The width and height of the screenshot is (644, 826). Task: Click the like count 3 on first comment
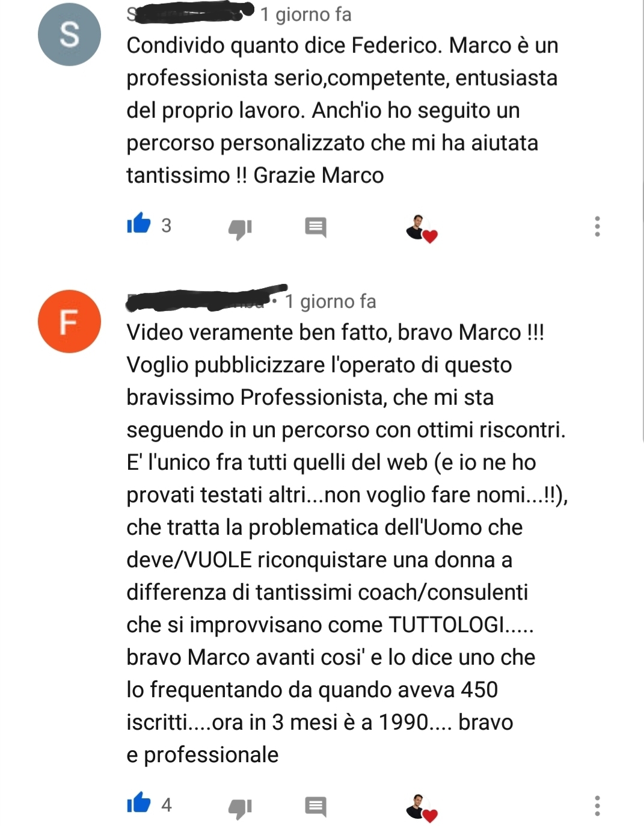coord(167,226)
